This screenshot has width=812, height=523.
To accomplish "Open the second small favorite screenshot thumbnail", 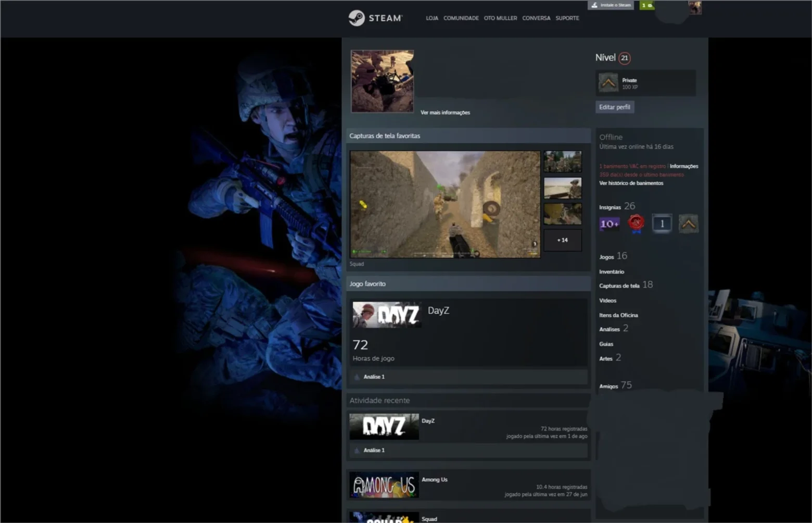I will click(563, 188).
